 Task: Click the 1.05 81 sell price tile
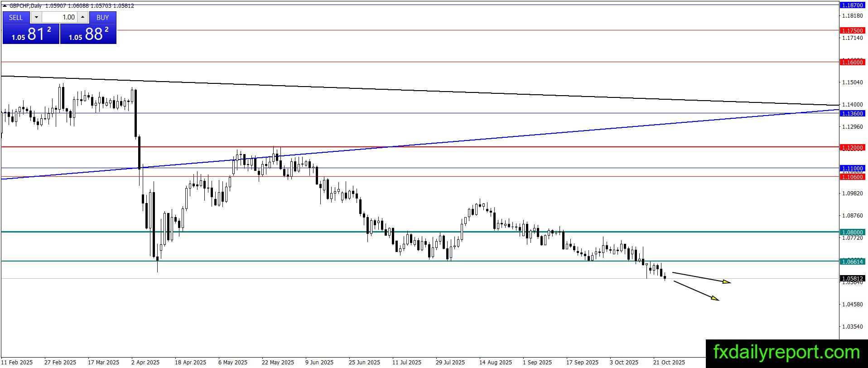[x=31, y=34]
